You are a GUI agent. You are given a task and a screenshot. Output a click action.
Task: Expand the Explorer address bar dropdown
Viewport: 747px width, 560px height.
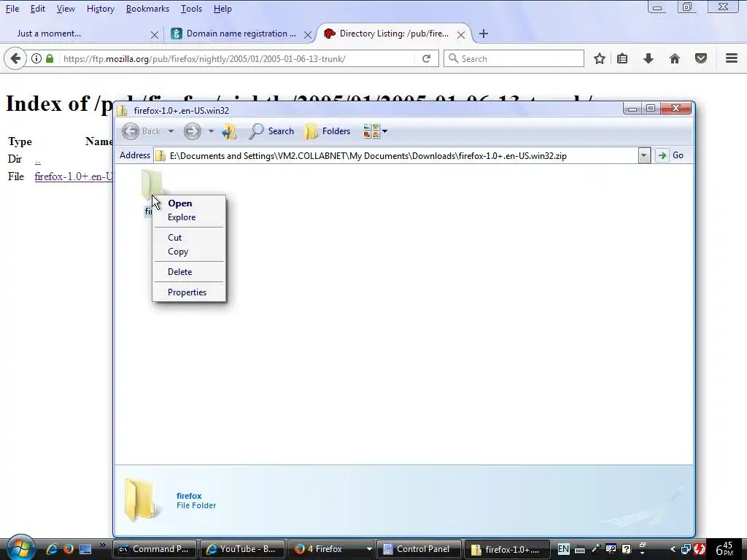644,155
